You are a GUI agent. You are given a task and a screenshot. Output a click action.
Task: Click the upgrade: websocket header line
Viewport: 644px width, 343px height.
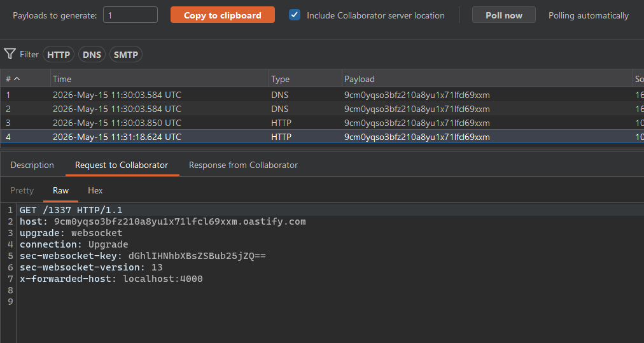pyautogui.click(x=71, y=234)
